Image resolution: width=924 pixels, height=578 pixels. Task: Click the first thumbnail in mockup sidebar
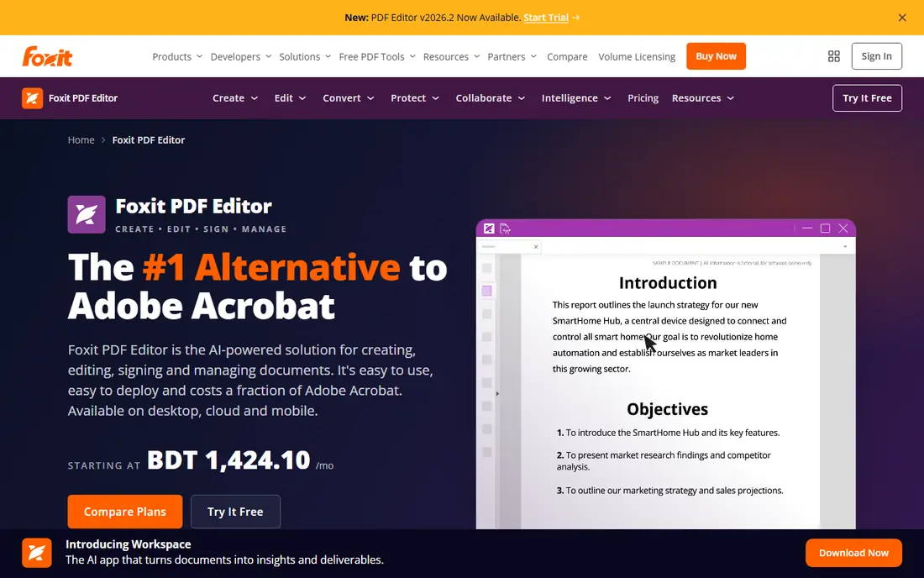[486, 267]
